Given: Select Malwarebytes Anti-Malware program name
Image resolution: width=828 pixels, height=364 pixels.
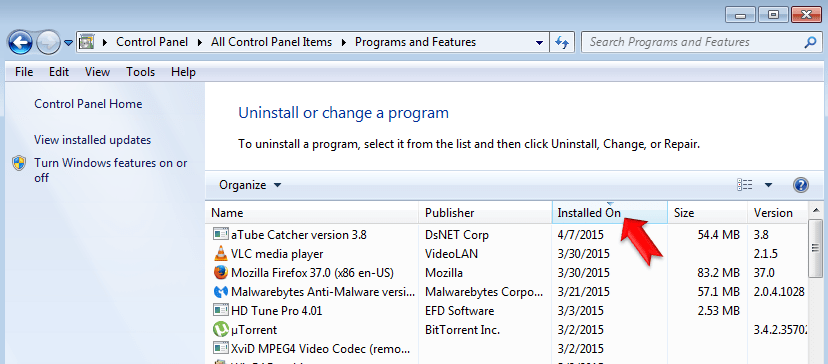Looking at the screenshot, I should click(x=323, y=292).
